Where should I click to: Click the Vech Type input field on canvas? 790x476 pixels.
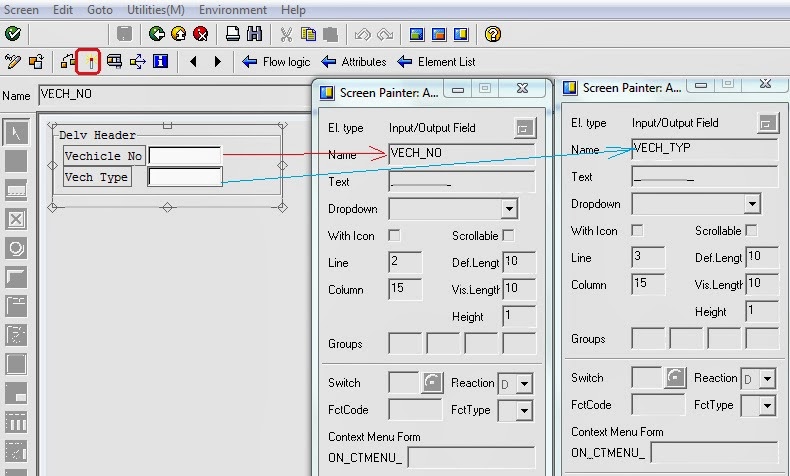tap(185, 177)
